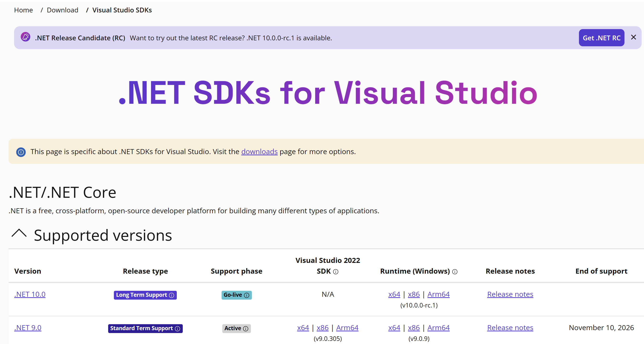Click Long Term Support badge info icon
Screen dimensions: 644x344
pos(172,295)
